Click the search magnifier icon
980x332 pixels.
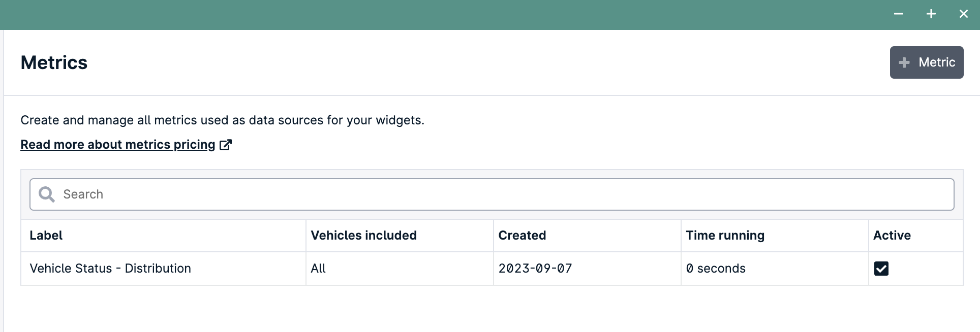[47, 194]
